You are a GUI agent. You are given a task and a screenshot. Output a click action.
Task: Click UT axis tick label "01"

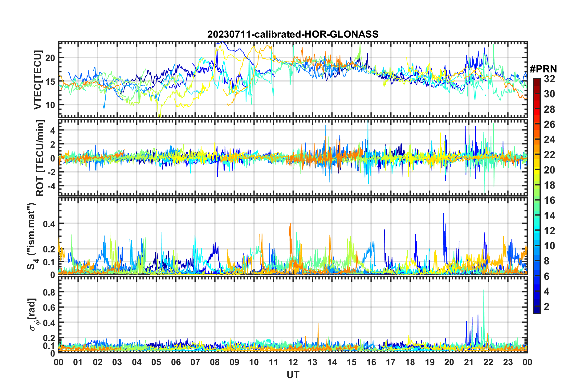point(78,362)
